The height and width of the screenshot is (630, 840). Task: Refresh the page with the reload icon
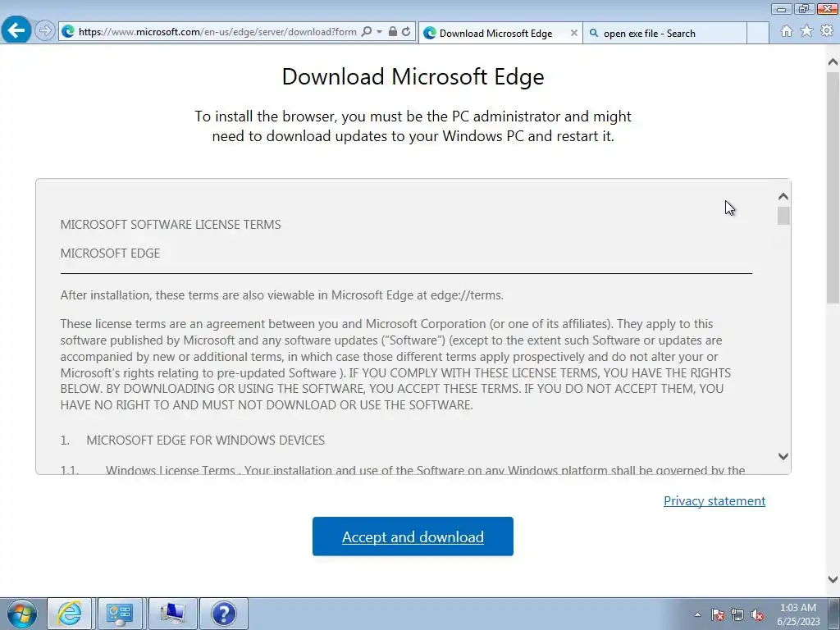pyautogui.click(x=407, y=32)
